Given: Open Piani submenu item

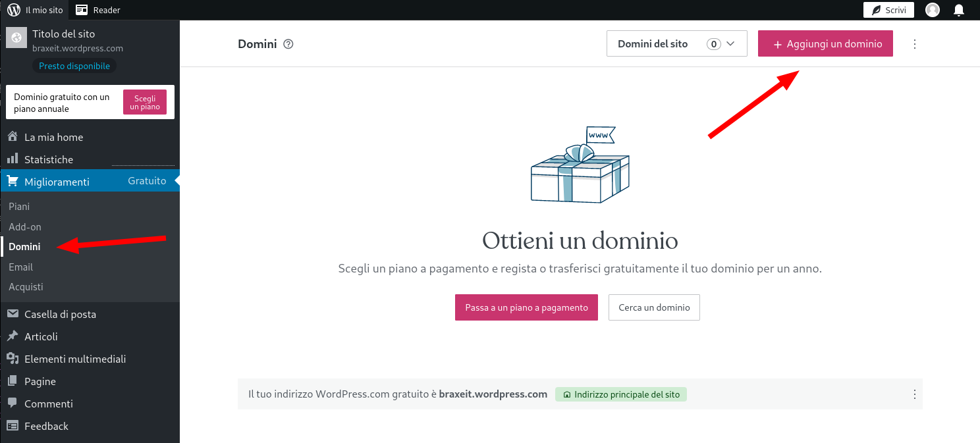Looking at the screenshot, I should click(19, 206).
